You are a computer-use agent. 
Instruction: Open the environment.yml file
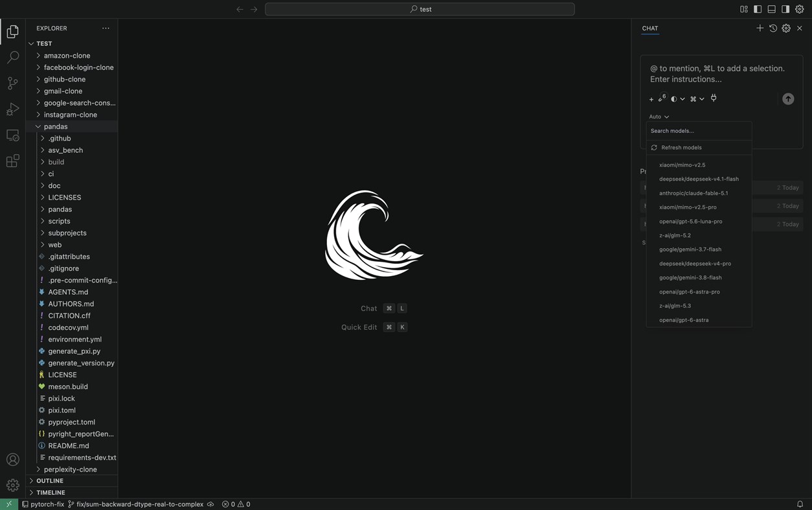71,340
